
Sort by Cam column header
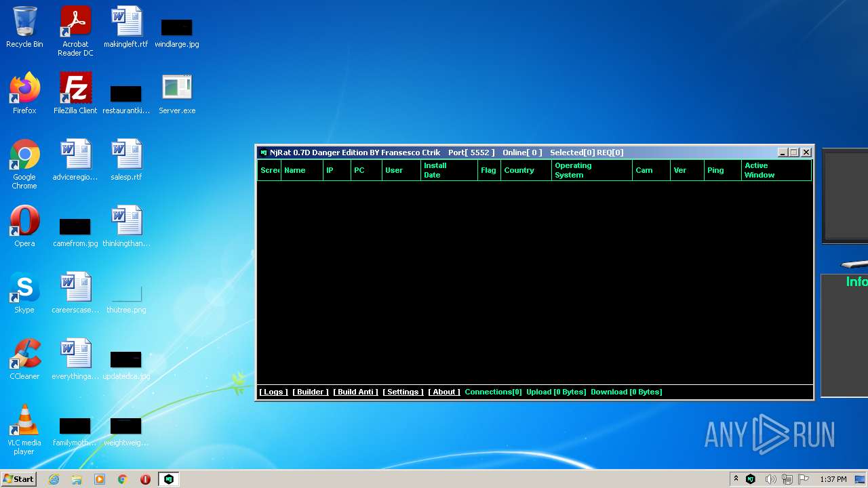coord(651,170)
